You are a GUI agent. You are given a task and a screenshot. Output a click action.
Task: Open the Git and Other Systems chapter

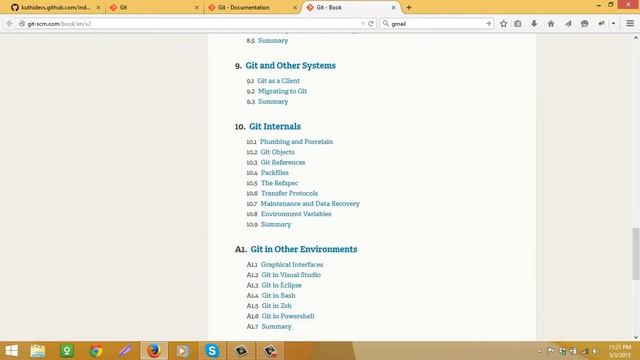pos(291,65)
